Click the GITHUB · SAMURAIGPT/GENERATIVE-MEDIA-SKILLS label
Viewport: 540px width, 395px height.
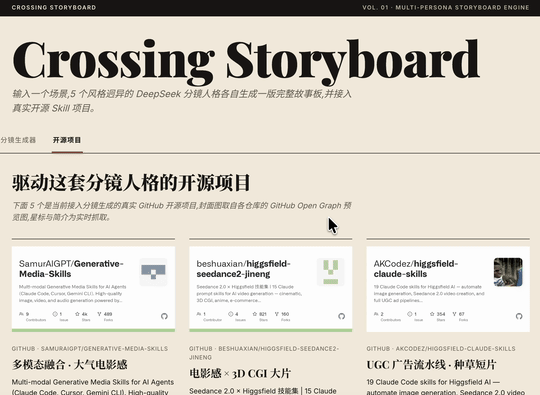tap(90, 349)
